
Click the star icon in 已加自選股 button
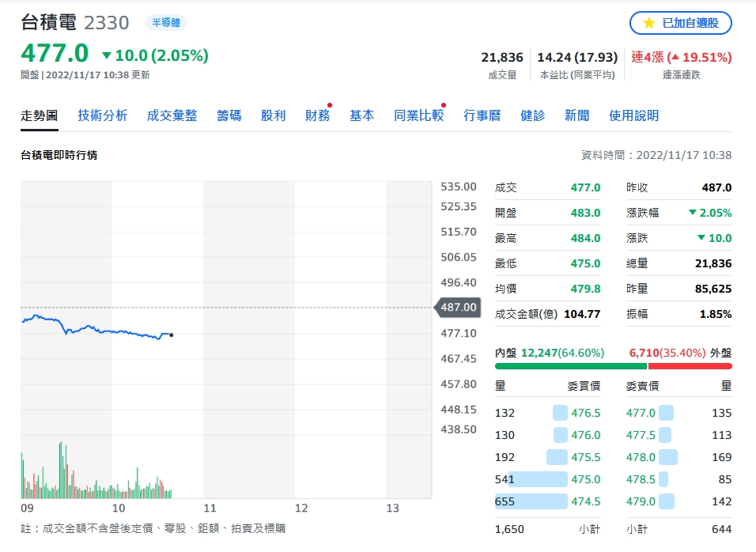[x=649, y=23]
